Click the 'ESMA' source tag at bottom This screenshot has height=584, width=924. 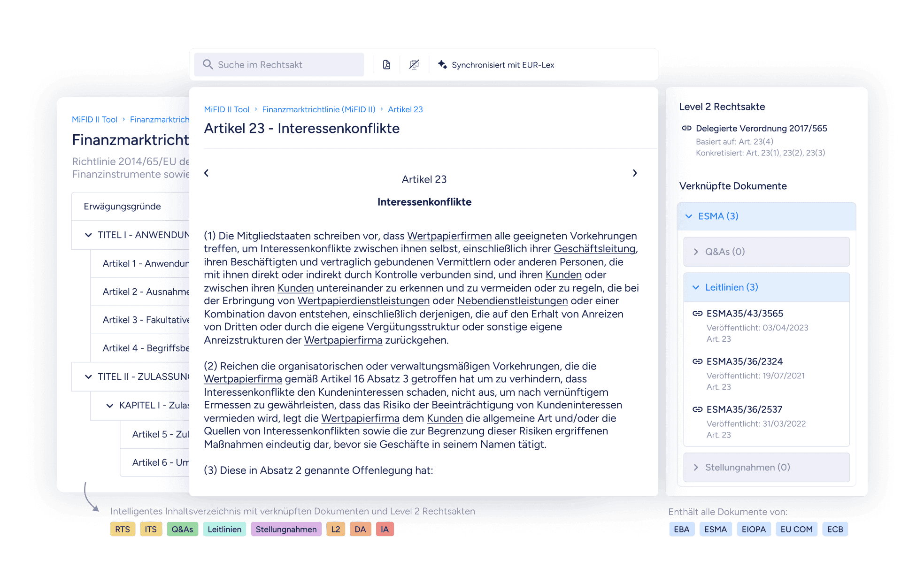(x=715, y=529)
